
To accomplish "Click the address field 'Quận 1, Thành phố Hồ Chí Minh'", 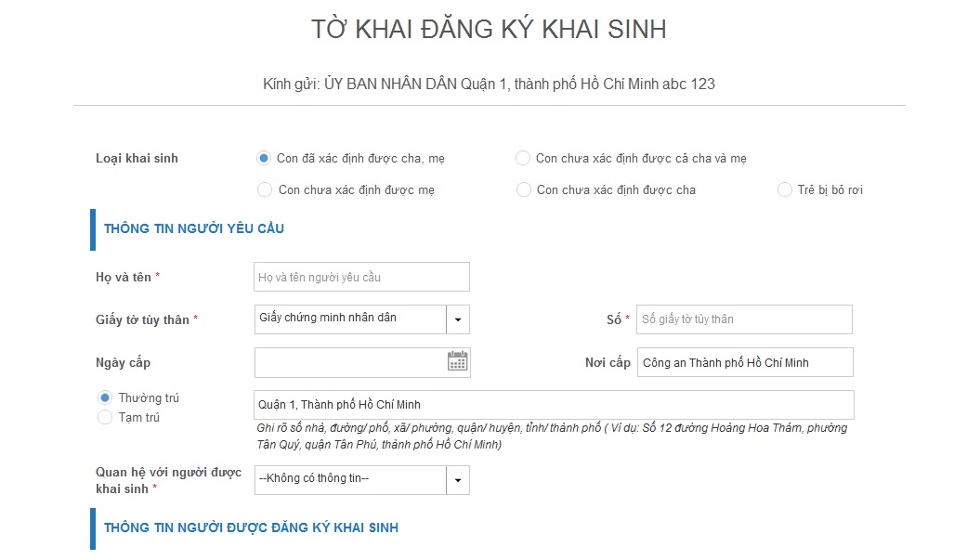I will [553, 404].
